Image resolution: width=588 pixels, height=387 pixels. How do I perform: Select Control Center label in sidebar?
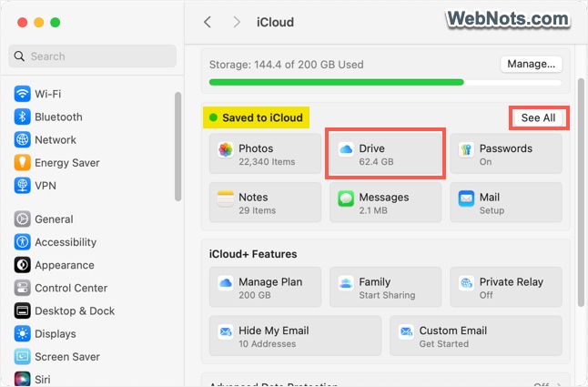click(71, 288)
